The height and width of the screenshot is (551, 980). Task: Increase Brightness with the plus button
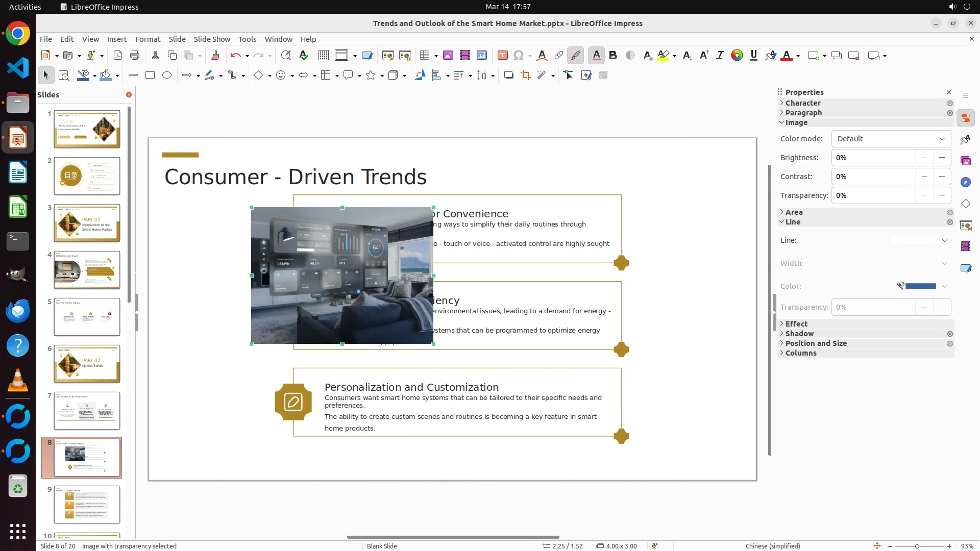pyautogui.click(x=942, y=158)
